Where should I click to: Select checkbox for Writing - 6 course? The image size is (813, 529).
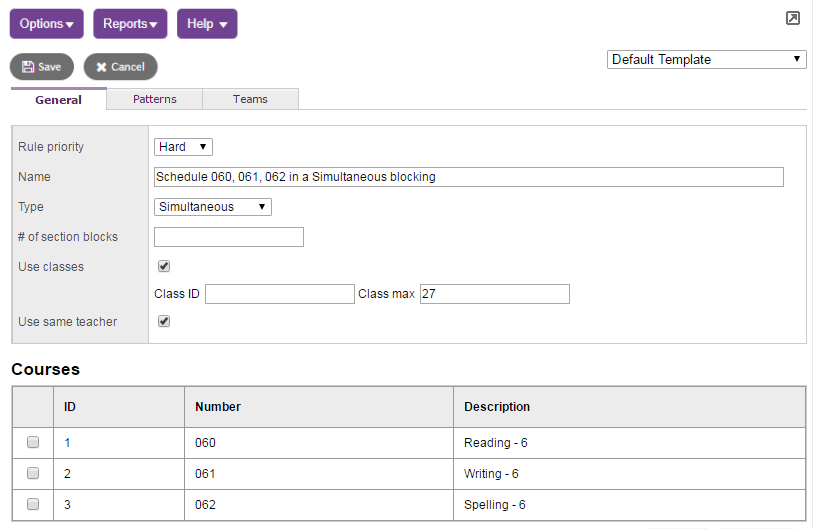tap(33, 473)
